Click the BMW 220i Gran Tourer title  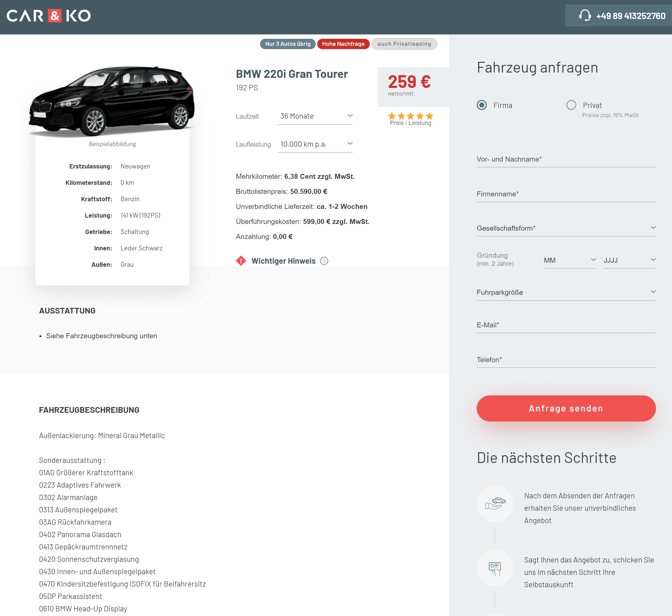[x=292, y=74]
